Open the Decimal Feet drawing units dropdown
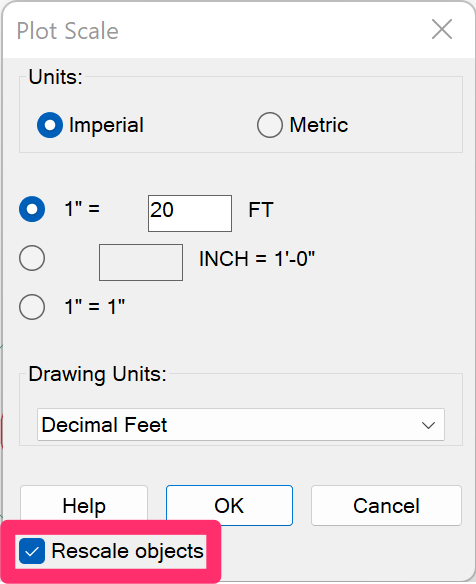The image size is (476, 584). (241, 425)
